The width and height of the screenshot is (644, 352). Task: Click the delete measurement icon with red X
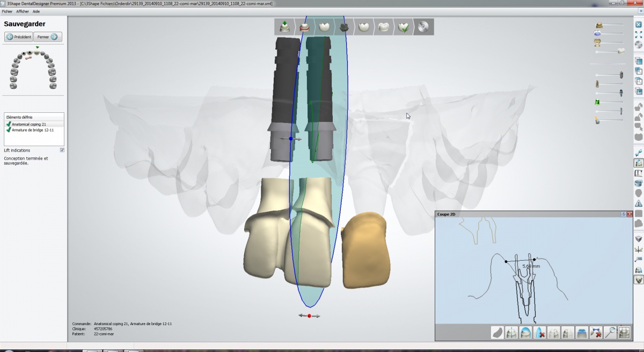click(x=596, y=333)
